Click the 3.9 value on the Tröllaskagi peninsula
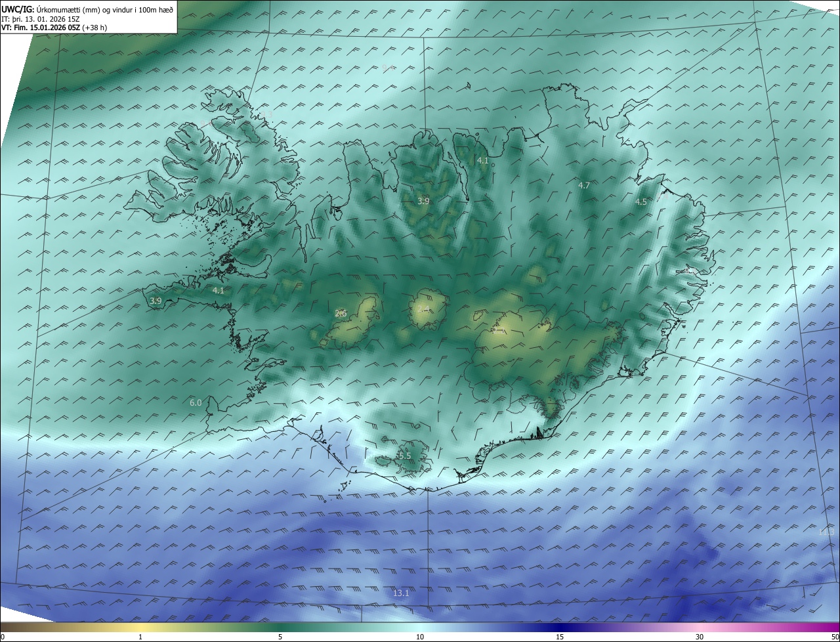The width and height of the screenshot is (840, 642). tap(423, 201)
